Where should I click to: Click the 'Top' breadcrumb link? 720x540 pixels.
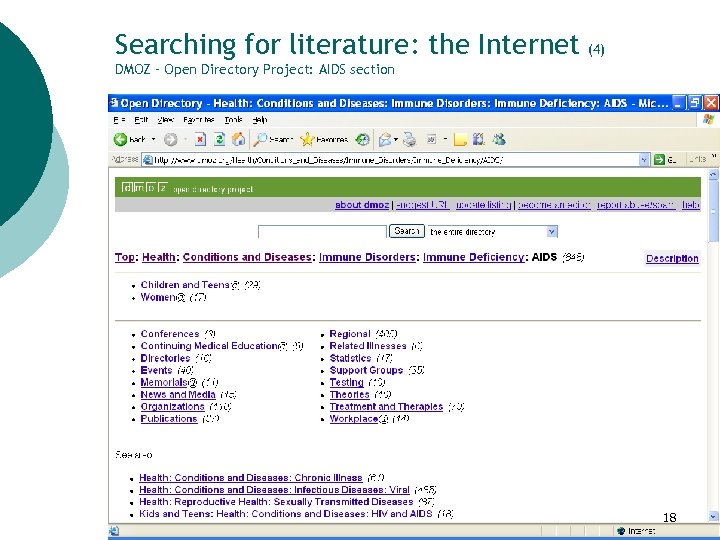click(x=125, y=257)
